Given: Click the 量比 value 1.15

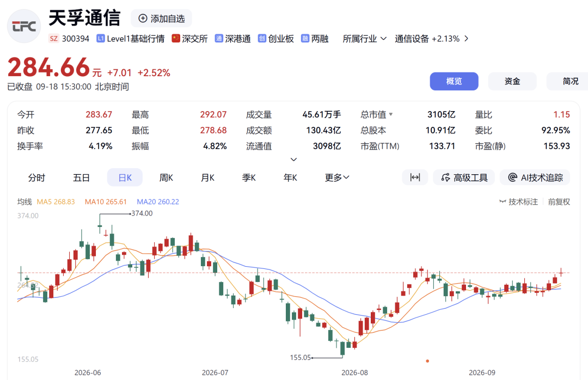Looking at the screenshot, I should coord(562,114).
